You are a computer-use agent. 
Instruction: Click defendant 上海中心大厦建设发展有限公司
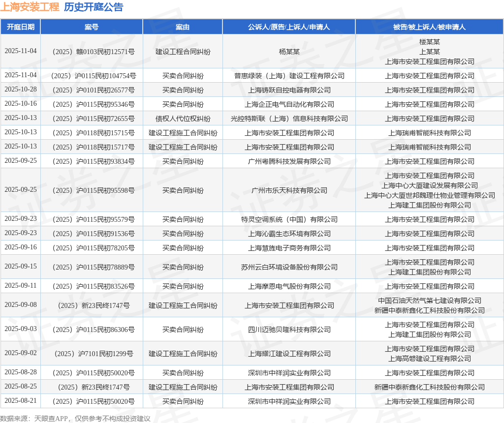tap(429, 185)
